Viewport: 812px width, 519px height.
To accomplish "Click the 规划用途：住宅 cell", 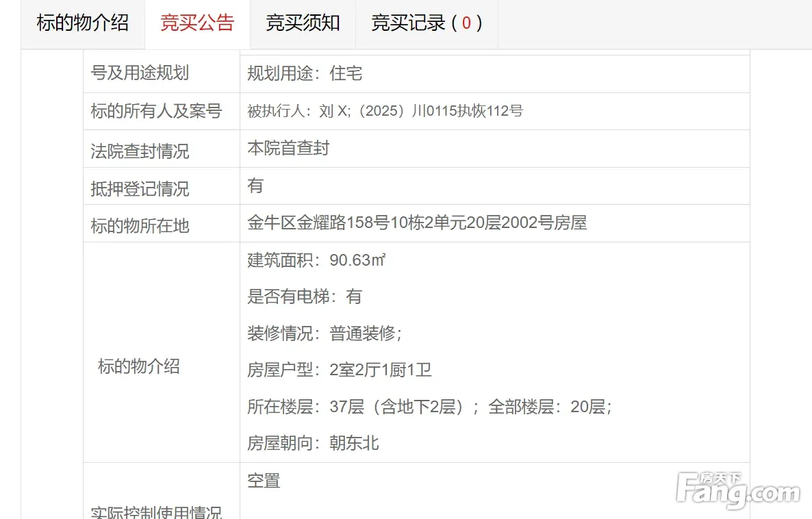I will coord(305,73).
